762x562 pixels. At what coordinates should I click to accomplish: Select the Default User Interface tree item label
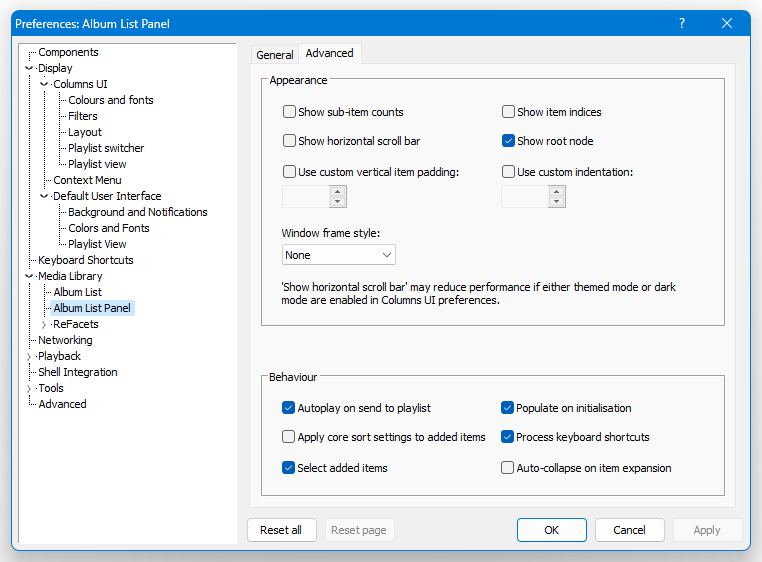click(x=107, y=196)
